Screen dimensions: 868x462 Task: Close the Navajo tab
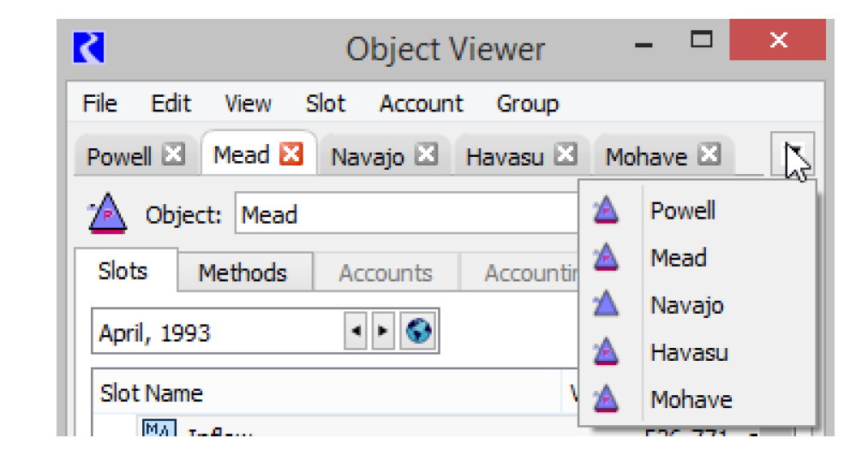426,155
